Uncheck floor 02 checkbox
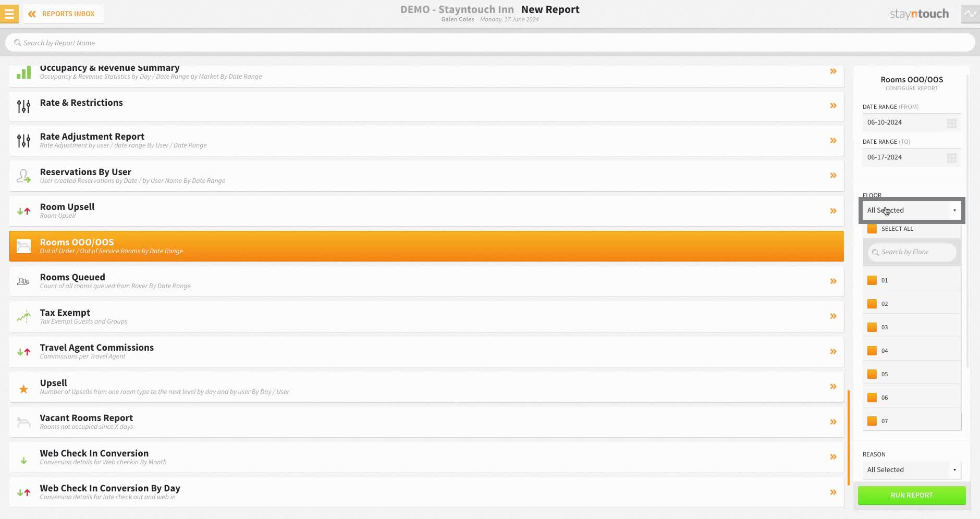The image size is (980, 519). [872, 304]
